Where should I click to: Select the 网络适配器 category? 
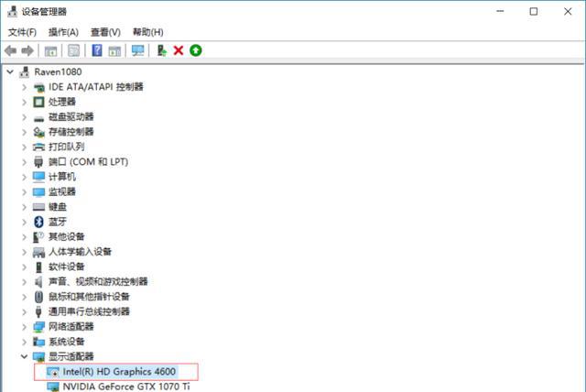pos(71,326)
